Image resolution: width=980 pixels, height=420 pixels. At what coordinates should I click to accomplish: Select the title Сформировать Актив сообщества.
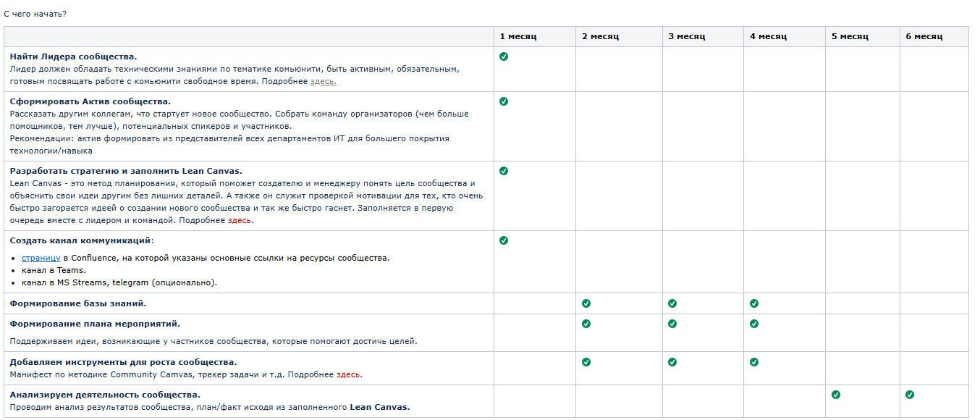(90, 101)
